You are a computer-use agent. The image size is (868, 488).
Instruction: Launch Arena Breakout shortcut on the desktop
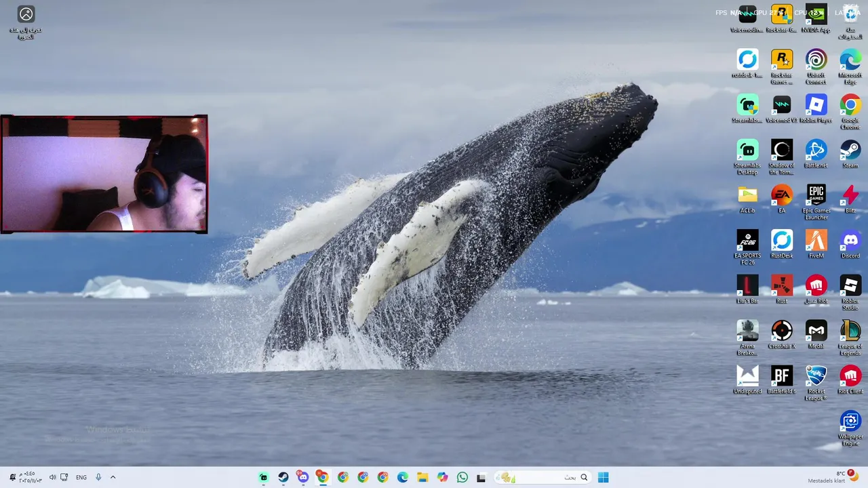coord(747,338)
